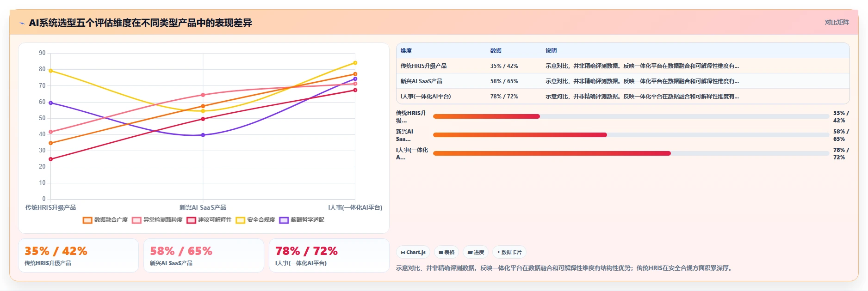Click the 数据 column header
This screenshot has width=868, height=291.
(x=496, y=51)
